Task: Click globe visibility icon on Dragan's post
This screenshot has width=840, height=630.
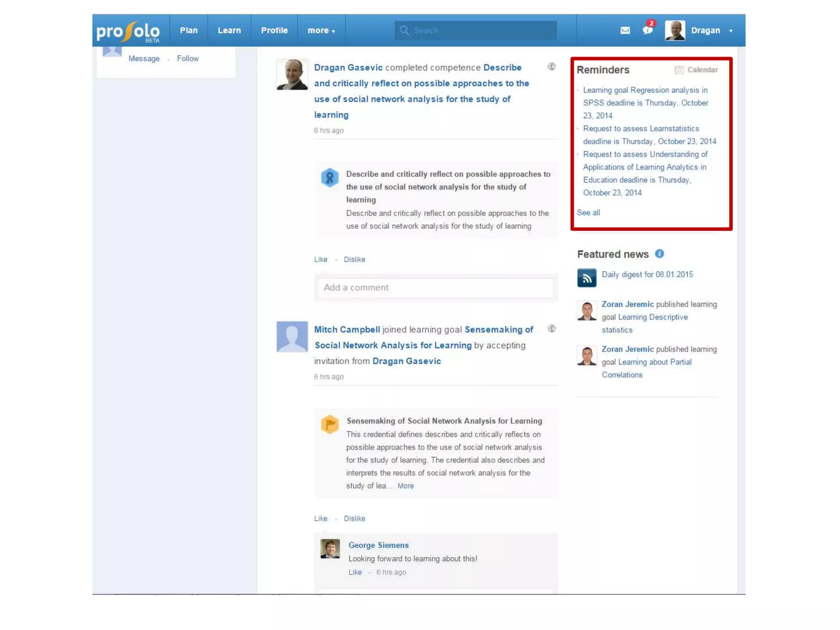Action: point(552,67)
